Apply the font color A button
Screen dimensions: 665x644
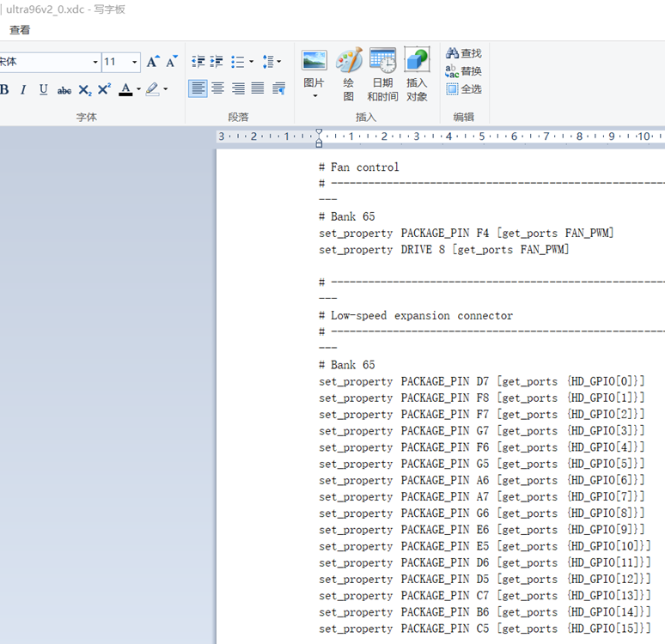tap(125, 89)
